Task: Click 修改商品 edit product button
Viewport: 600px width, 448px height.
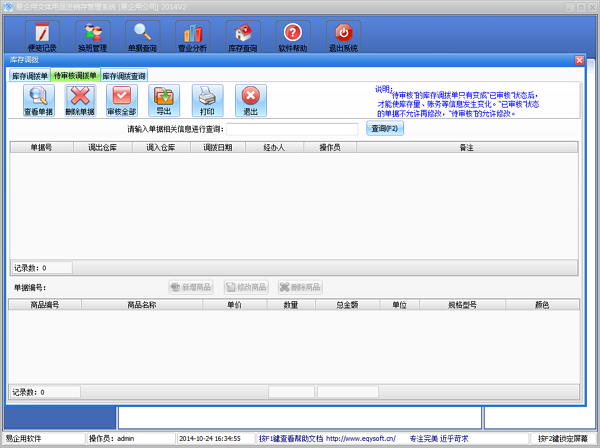Action: coord(246,287)
